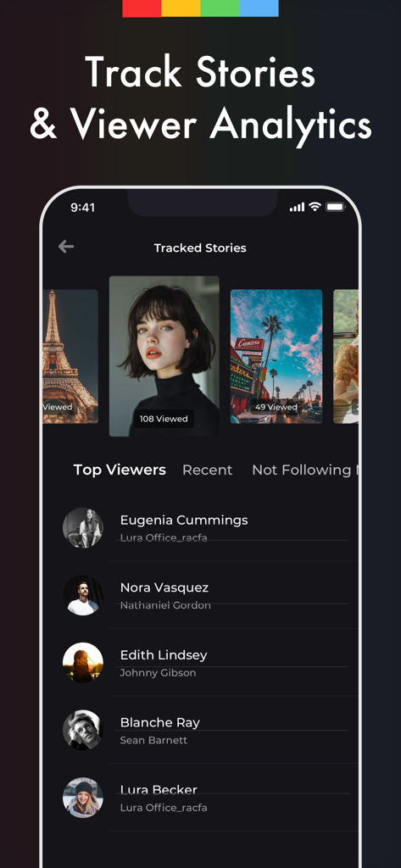This screenshot has height=868, width=401.
Task: Switch to the Not Following tab
Action: [302, 470]
